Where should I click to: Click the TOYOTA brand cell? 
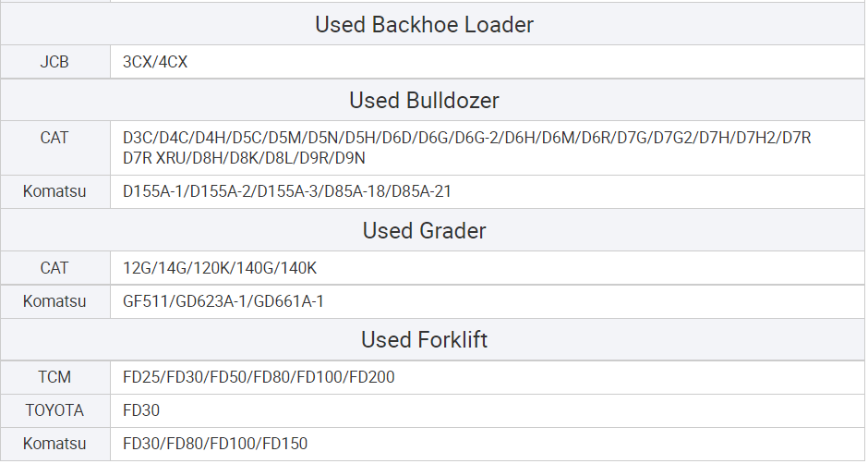pyautogui.click(x=54, y=410)
